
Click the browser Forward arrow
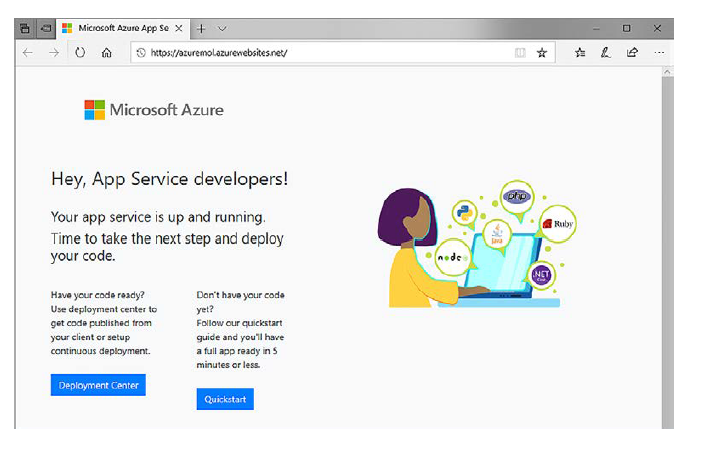(54, 53)
